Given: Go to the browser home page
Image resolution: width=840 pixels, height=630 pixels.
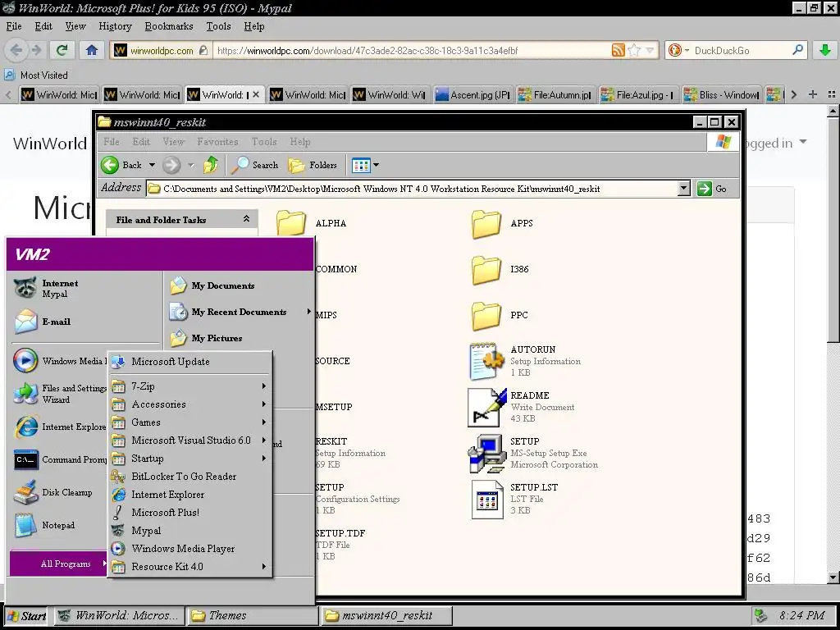Looking at the screenshot, I should click(92, 50).
